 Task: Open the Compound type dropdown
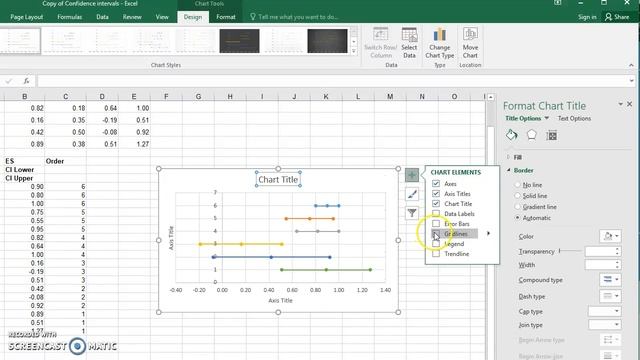tap(610, 280)
